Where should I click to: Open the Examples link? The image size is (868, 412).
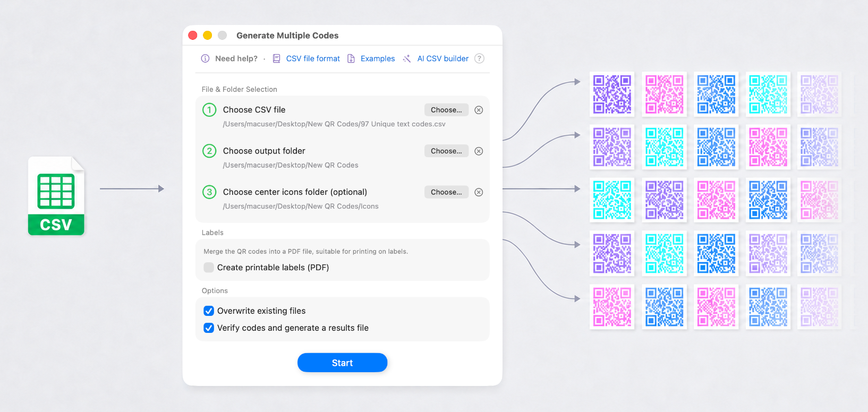click(x=378, y=58)
